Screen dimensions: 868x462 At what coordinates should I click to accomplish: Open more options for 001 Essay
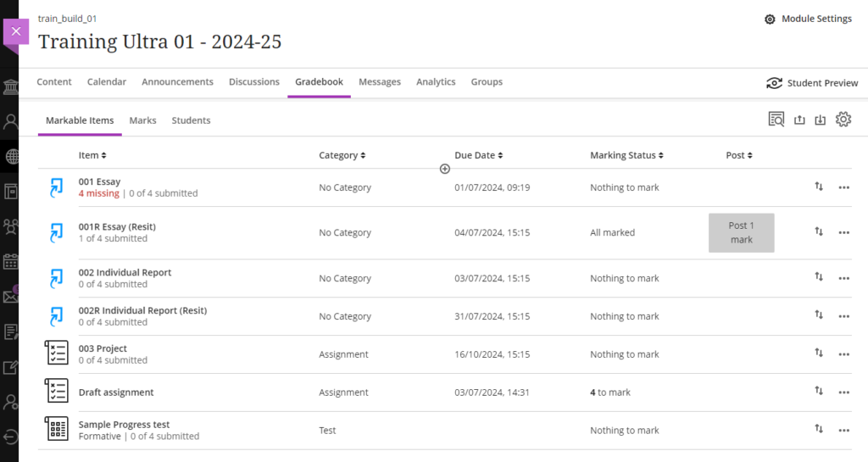point(843,187)
